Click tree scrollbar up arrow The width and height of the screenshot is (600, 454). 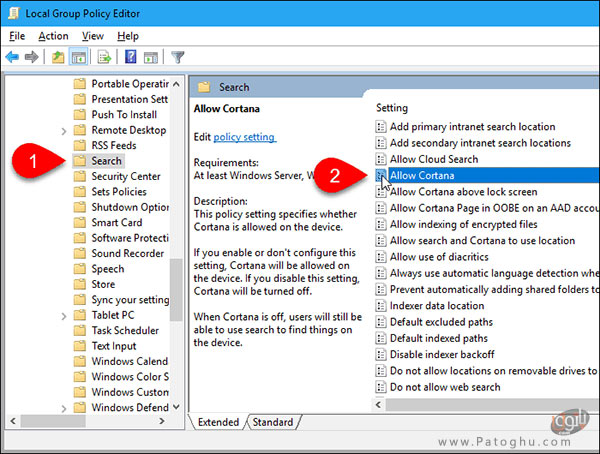click(176, 84)
